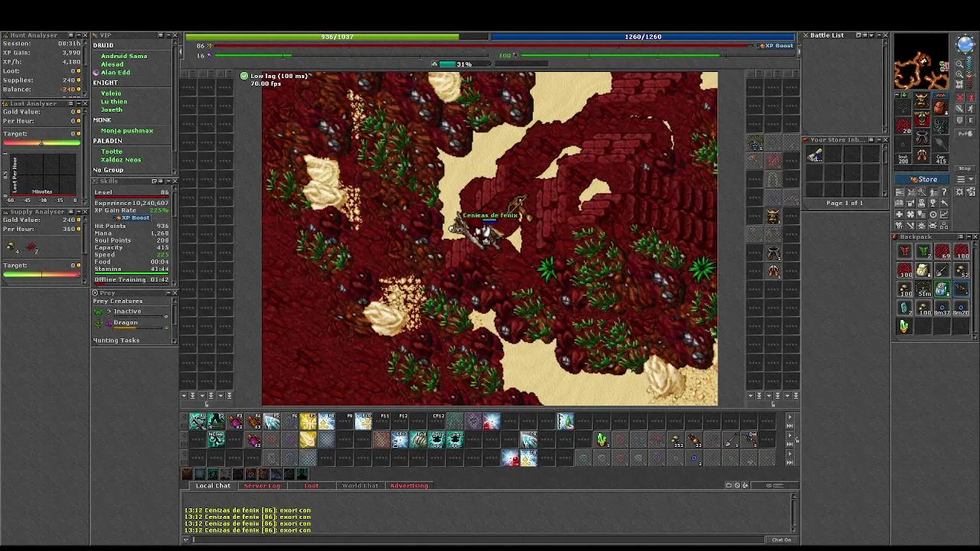Select VIP friend Tootte

(x=112, y=152)
